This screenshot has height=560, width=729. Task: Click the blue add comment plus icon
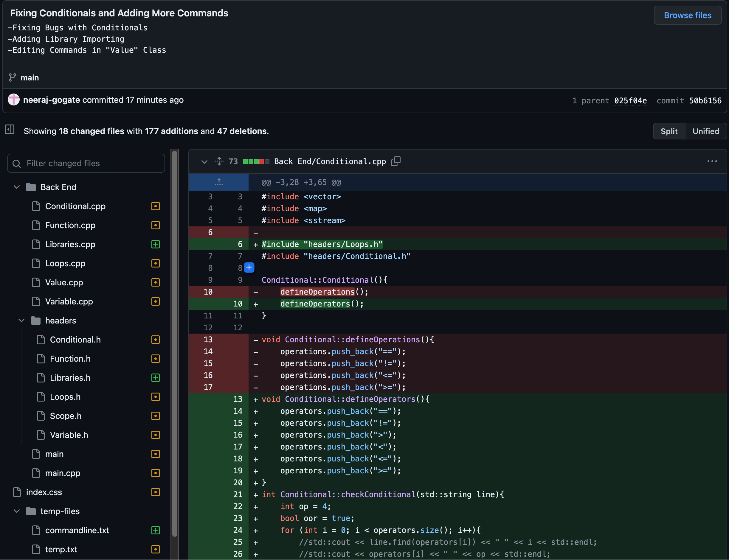(x=249, y=268)
